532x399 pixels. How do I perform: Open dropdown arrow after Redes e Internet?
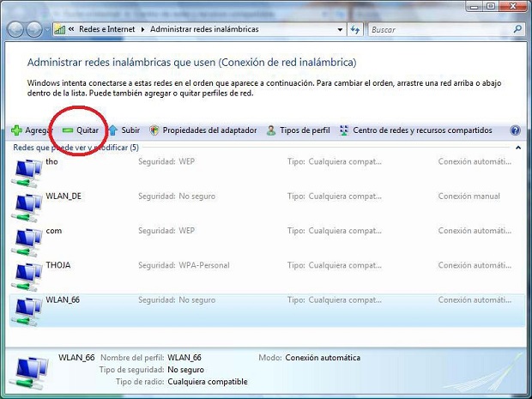pos(142,29)
